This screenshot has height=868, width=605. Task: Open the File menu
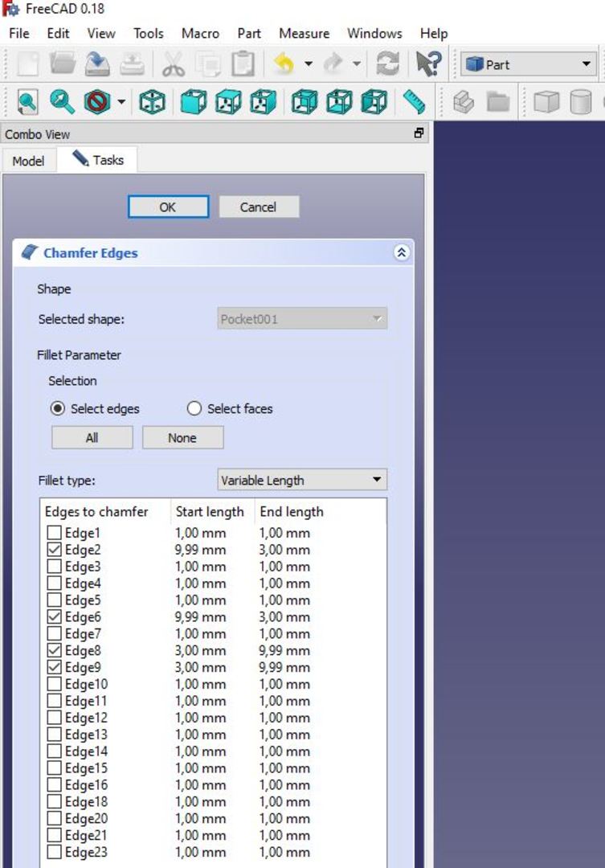(x=19, y=33)
